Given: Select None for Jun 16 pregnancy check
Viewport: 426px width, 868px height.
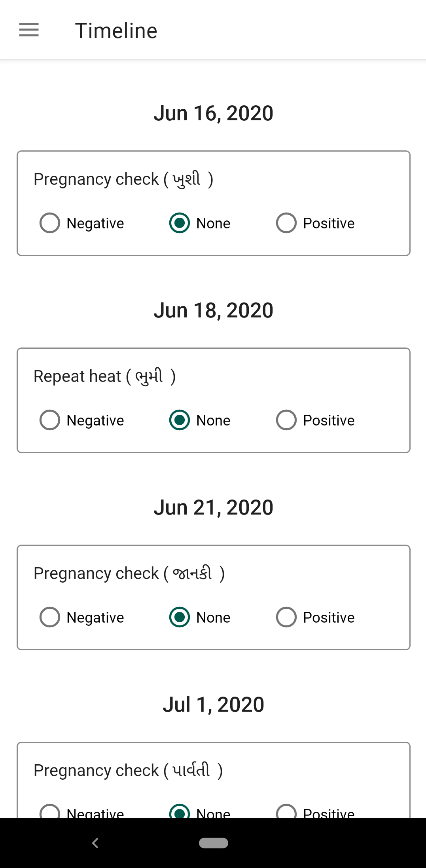Looking at the screenshot, I should 180,223.
